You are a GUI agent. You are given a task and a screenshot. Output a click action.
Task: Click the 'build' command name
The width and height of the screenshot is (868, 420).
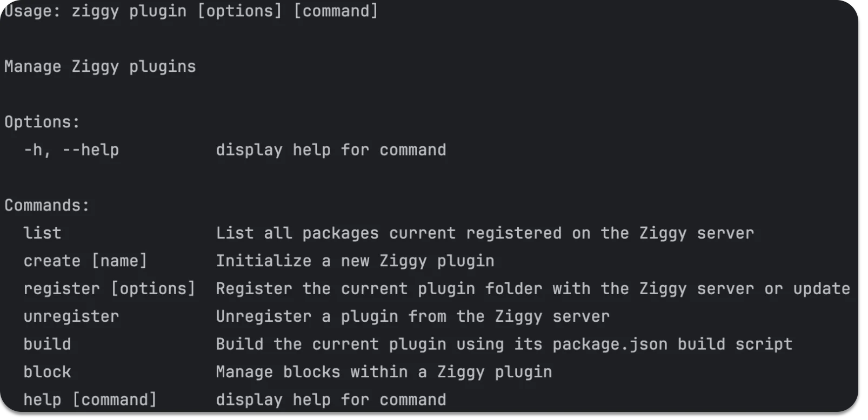tap(47, 344)
